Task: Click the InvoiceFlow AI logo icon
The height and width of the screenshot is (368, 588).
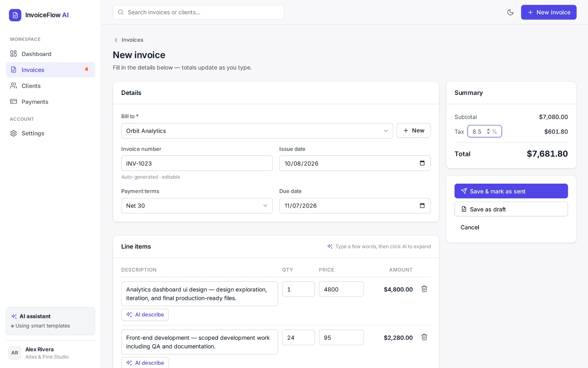Action: 15,15
